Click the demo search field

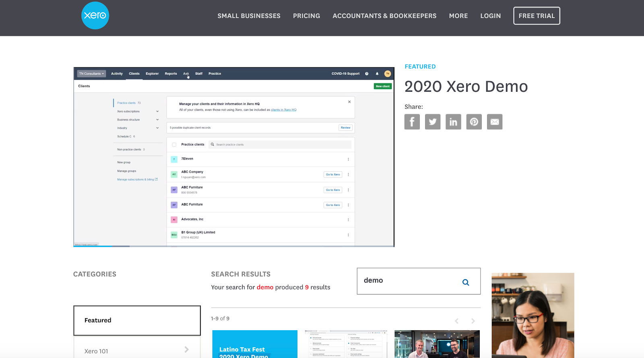419,281
